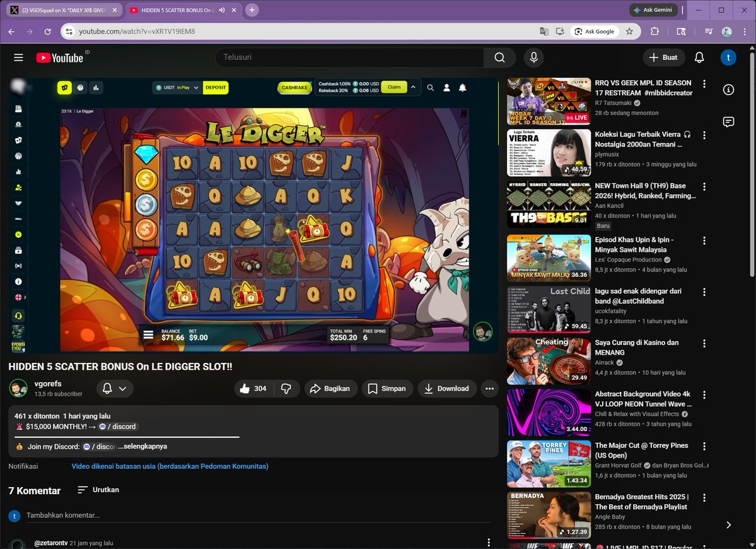The image size is (756, 549).
Task: Open Bernadya Greatest Hits 2025 title
Action: pos(642,502)
